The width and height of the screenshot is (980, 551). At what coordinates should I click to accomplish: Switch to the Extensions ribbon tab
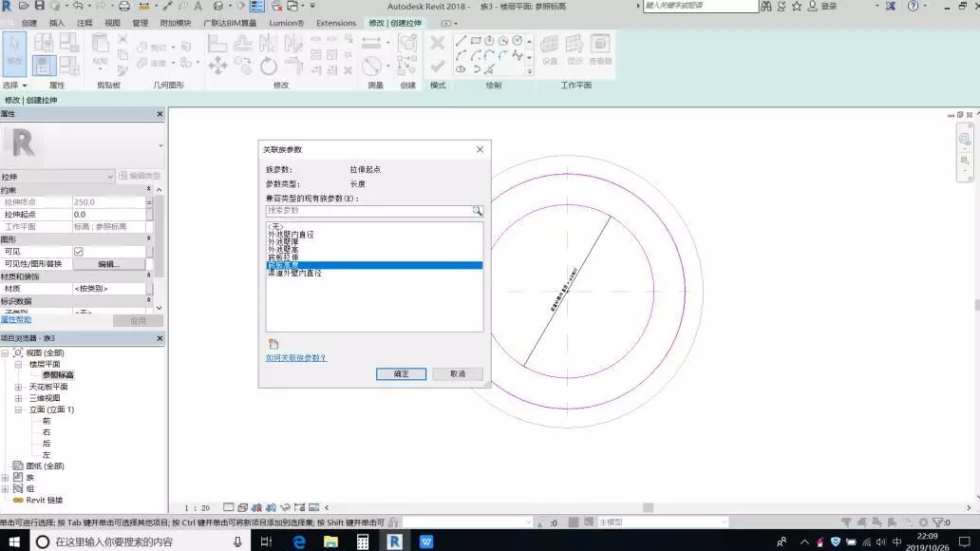click(x=335, y=23)
